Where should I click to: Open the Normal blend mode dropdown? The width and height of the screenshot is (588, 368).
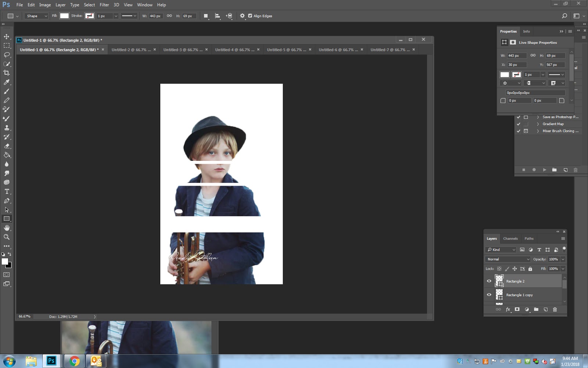pos(507,259)
